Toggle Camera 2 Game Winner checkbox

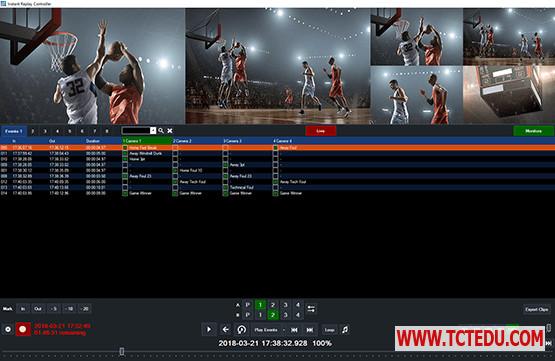[175, 193]
